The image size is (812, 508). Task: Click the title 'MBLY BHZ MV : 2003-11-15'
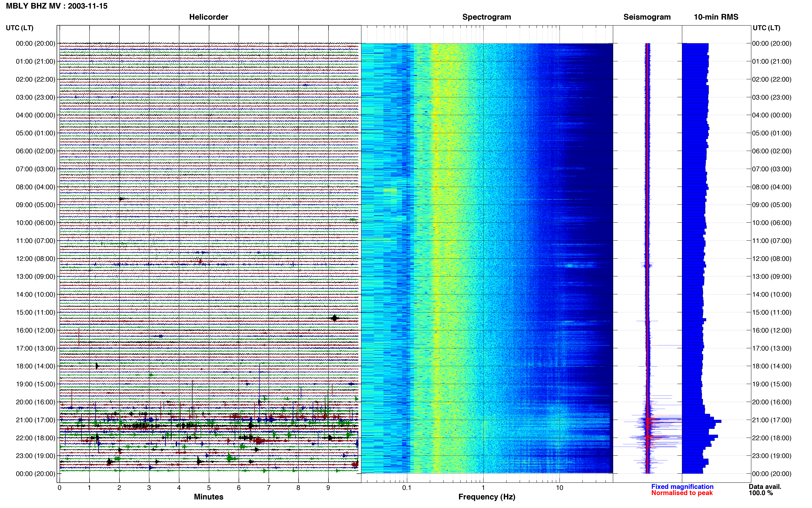pyautogui.click(x=57, y=6)
